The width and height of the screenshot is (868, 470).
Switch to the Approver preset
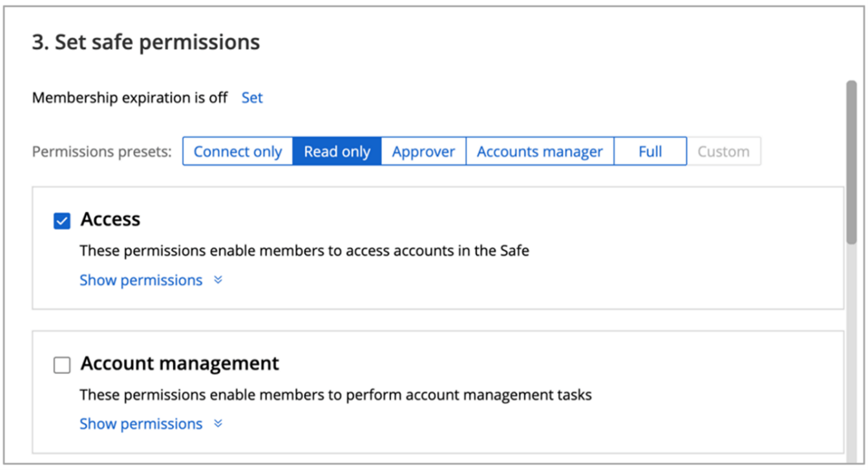pyautogui.click(x=423, y=151)
